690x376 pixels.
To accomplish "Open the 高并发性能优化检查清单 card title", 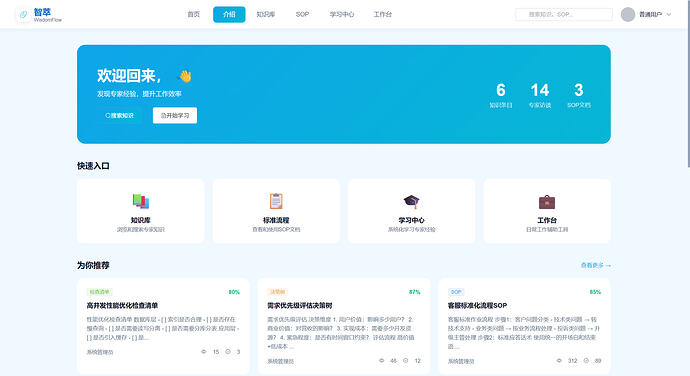I will point(122,305).
